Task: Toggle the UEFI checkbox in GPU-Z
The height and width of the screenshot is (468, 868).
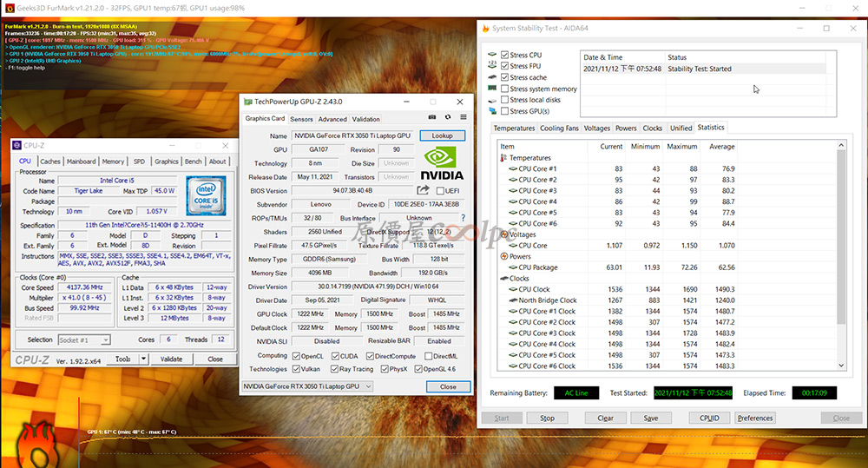Action: (x=440, y=190)
